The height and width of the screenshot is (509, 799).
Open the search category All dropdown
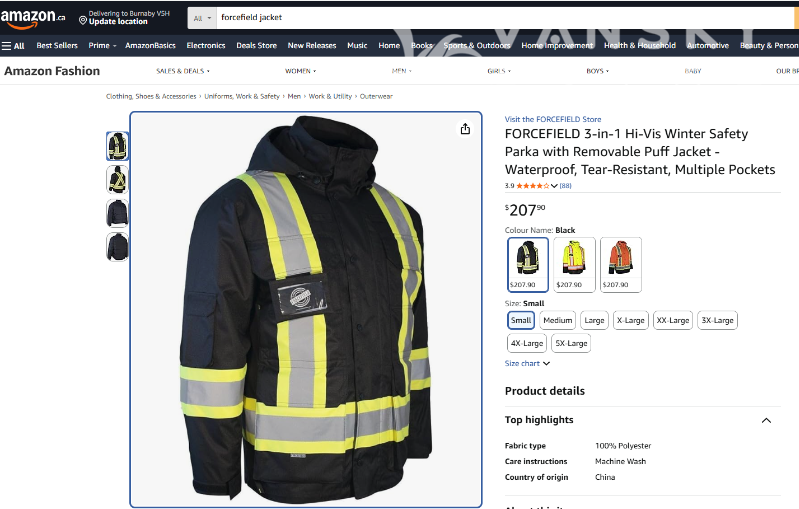coord(201,18)
